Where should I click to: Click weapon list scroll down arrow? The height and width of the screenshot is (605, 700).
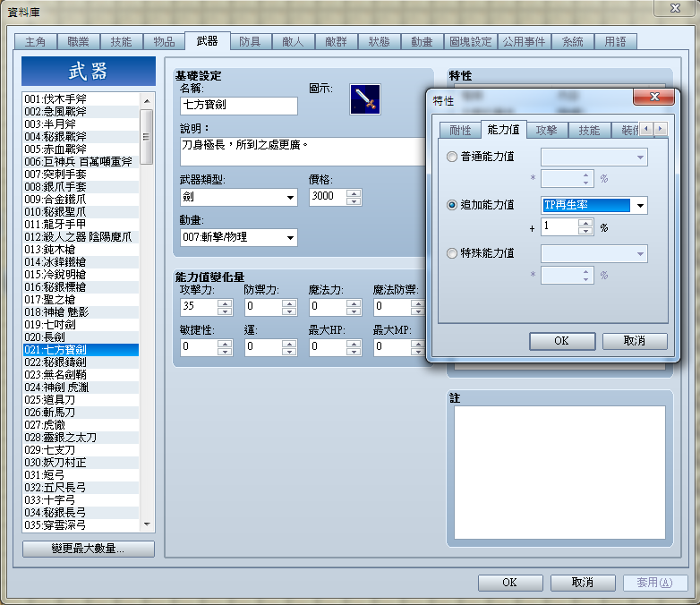point(147,524)
